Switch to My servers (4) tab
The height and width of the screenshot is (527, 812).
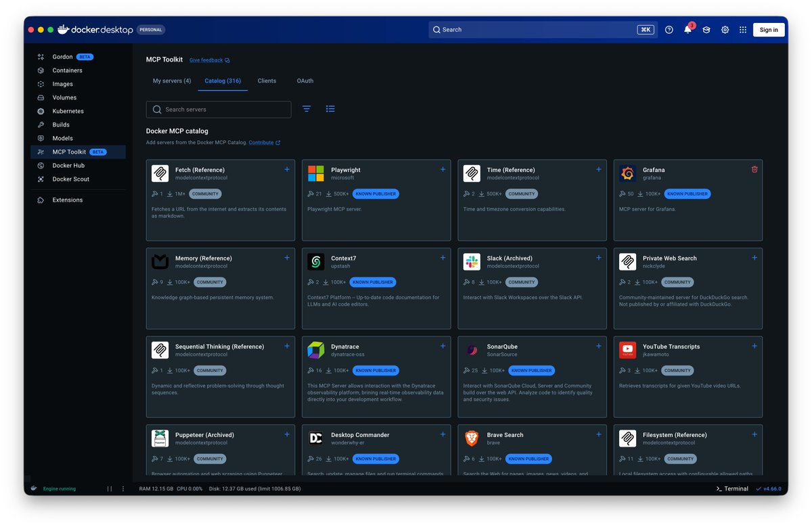coord(172,81)
